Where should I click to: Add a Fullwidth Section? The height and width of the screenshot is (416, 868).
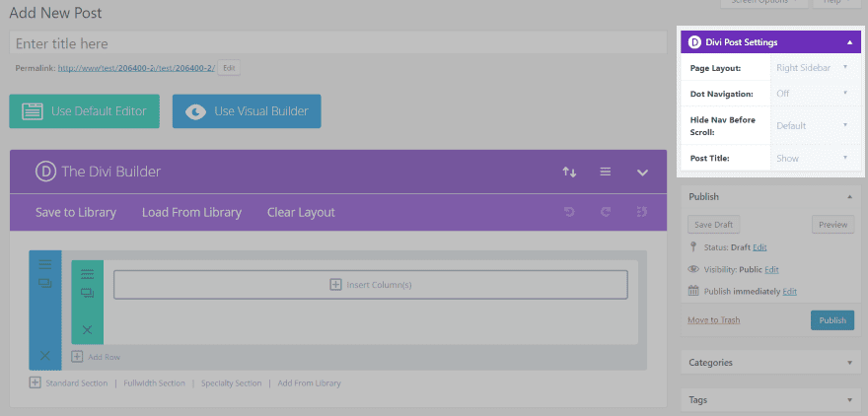click(x=155, y=382)
